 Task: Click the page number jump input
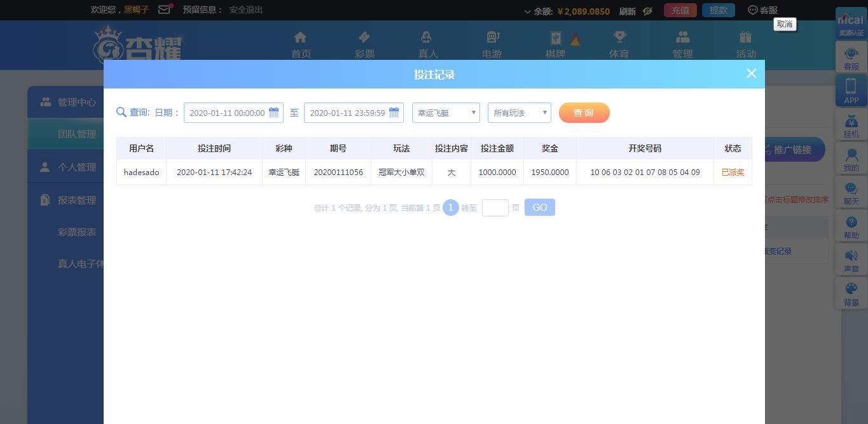pos(495,208)
